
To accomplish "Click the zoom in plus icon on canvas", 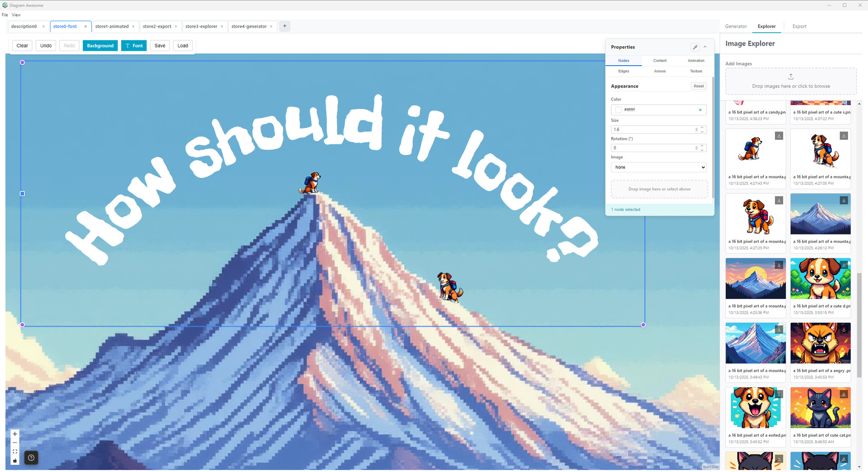I will point(15,434).
